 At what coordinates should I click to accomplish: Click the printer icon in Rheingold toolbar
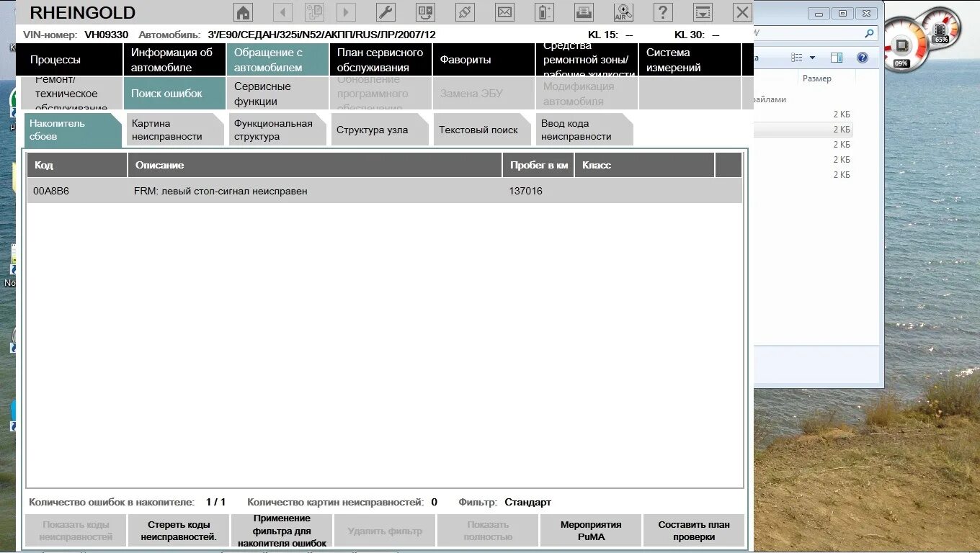click(584, 12)
